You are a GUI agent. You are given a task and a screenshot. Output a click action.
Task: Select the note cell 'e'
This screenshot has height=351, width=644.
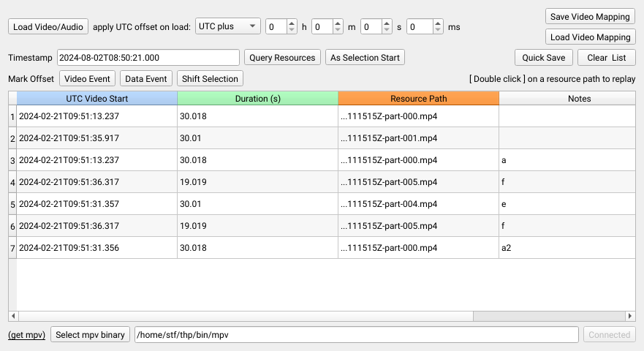tap(567, 204)
